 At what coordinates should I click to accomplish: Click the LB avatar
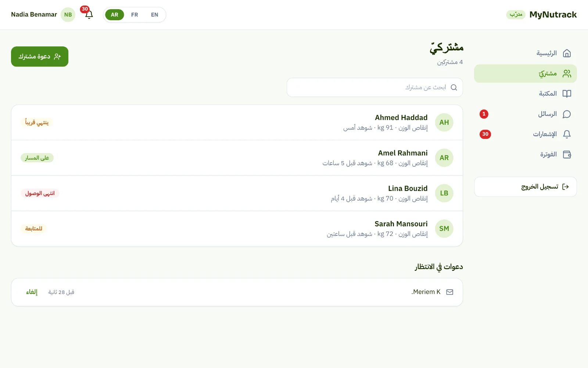444,193
